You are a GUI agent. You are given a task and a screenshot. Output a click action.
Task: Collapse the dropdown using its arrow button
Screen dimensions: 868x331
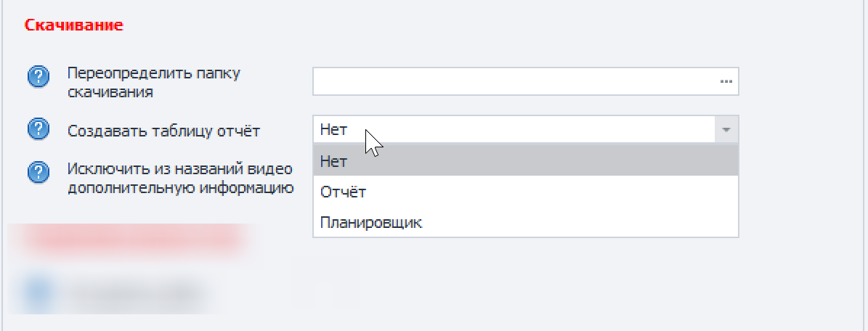[x=726, y=130]
